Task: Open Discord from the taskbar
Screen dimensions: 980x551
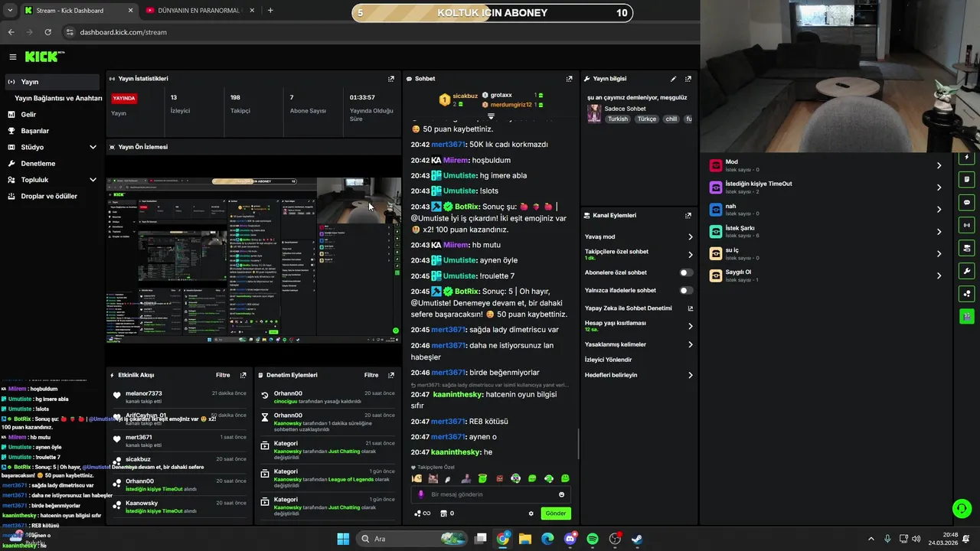Action: [x=570, y=539]
